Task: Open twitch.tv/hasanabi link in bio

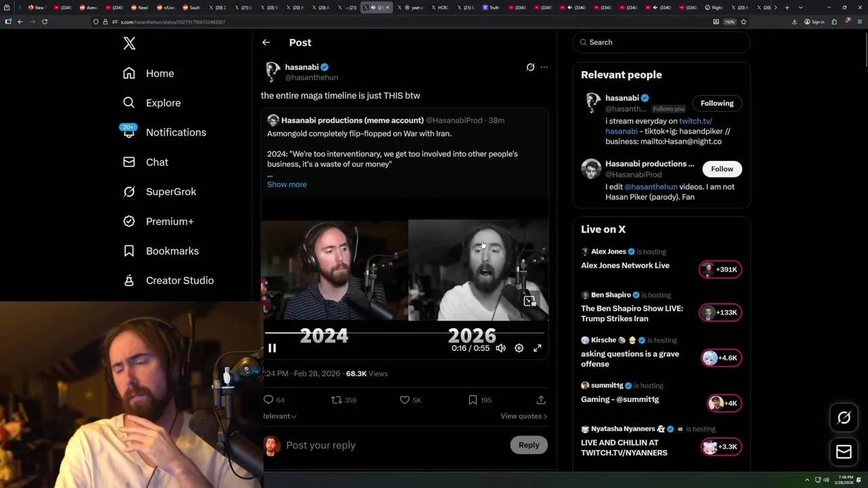Action: coord(658,126)
